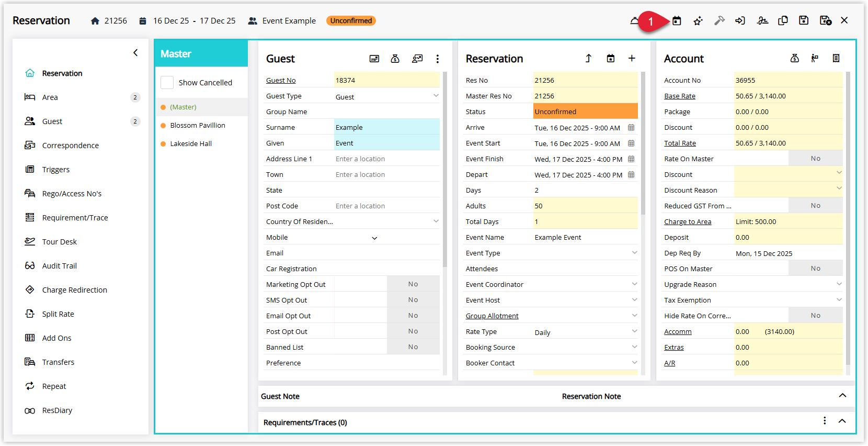Click the copy reservation icon
The width and height of the screenshot is (868, 446).
783,21
